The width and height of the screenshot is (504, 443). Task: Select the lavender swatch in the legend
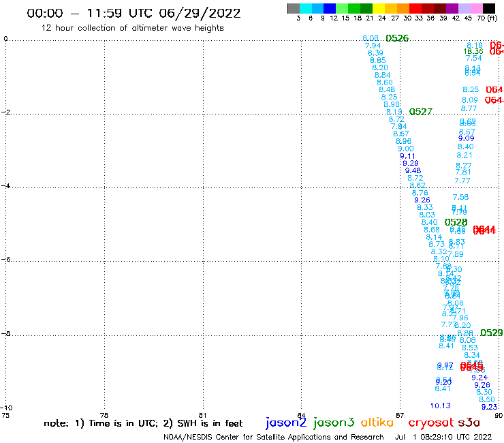point(464,8)
